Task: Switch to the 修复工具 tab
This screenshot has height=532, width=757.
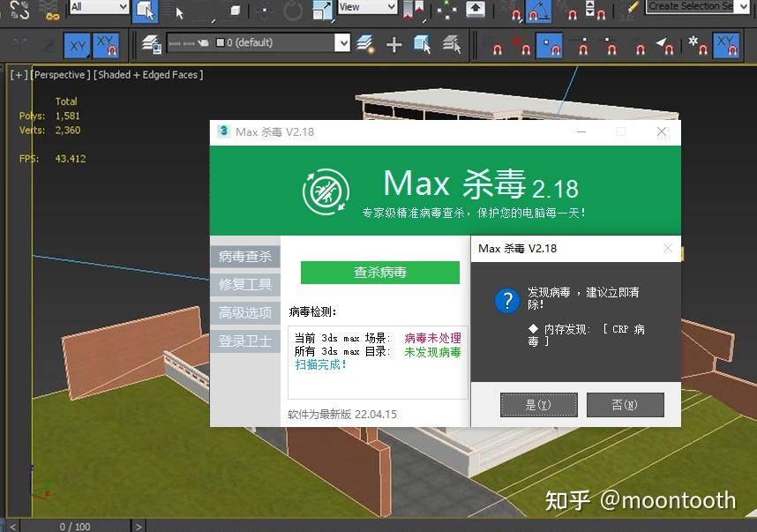Action: (244, 284)
